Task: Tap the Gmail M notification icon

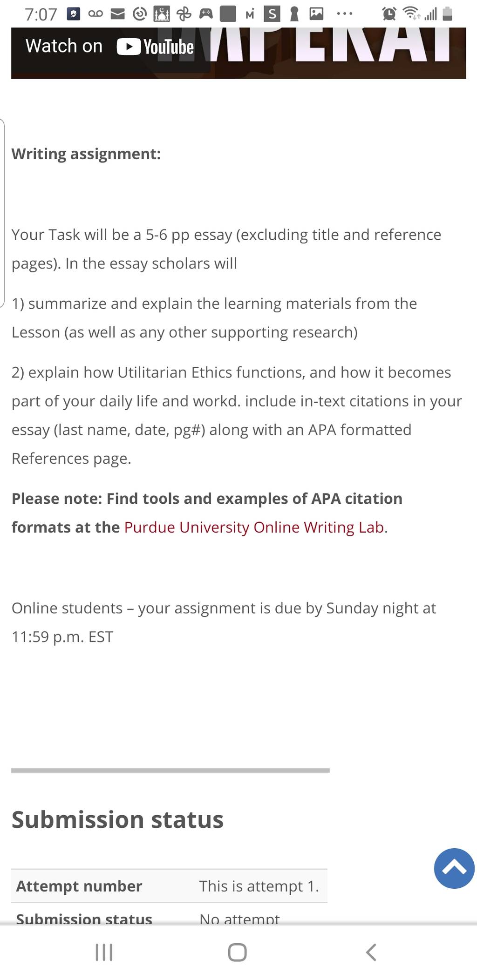Action: click(250, 14)
